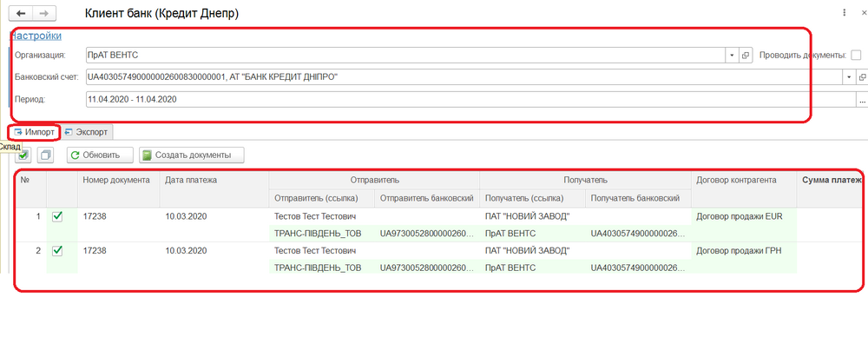Open the Организация record via open icon

(745, 56)
